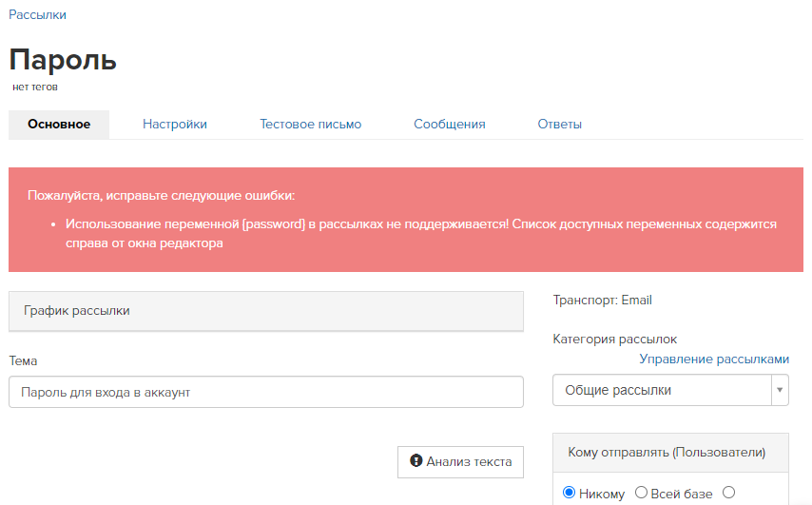This screenshot has height=505, width=812.
Task: Click the Анализ текста button
Action: point(460,462)
